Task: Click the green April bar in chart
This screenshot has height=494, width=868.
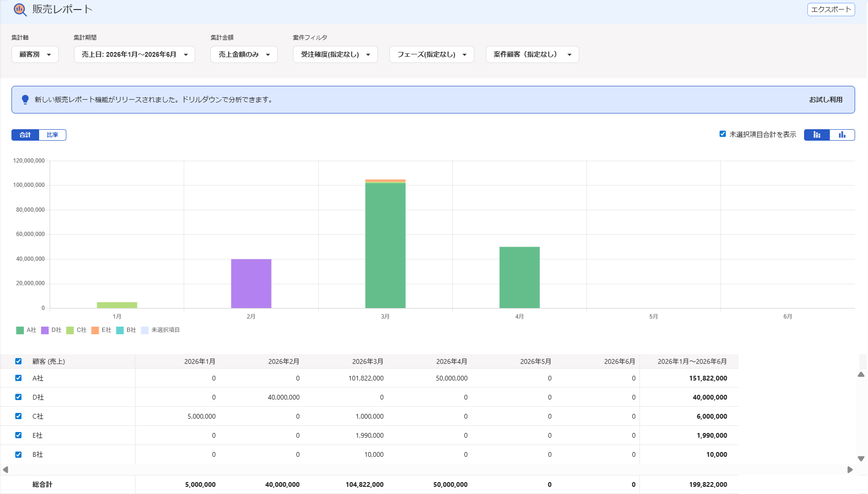Action: (519, 277)
